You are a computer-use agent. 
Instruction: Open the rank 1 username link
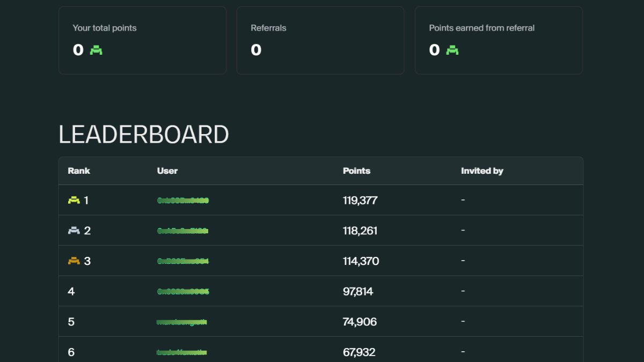pyautogui.click(x=182, y=200)
